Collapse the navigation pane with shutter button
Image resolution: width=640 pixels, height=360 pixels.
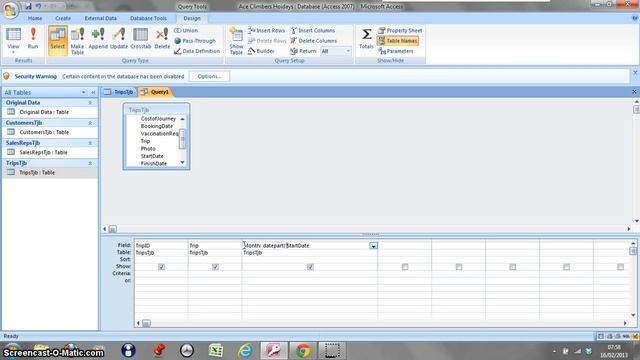pos(93,93)
